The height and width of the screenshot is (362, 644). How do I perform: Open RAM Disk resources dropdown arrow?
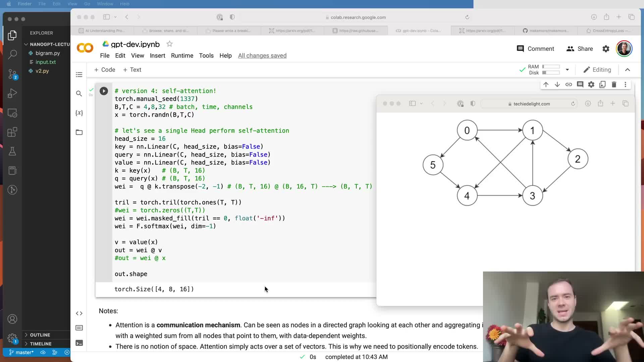(x=567, y=70)
